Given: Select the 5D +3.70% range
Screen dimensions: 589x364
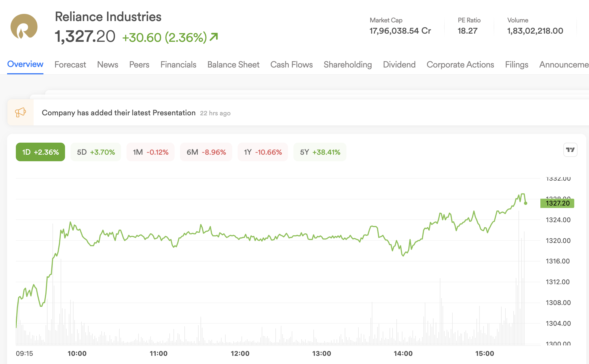Looking at the screenshot, I should coord(96,152).
